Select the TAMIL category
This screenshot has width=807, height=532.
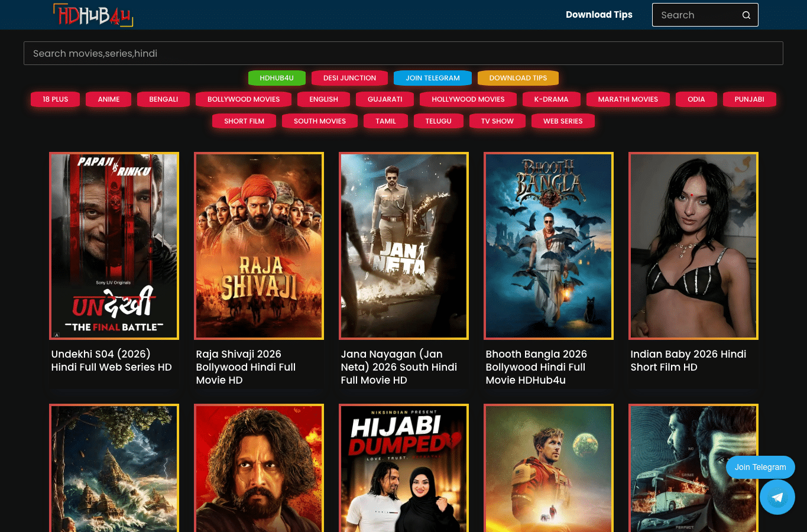(386, 121)
